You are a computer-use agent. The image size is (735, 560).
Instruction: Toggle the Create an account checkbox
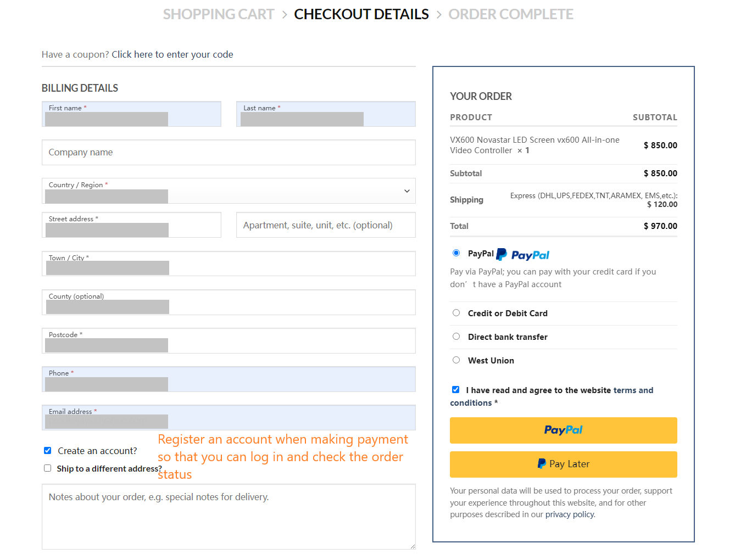[48, 451]
